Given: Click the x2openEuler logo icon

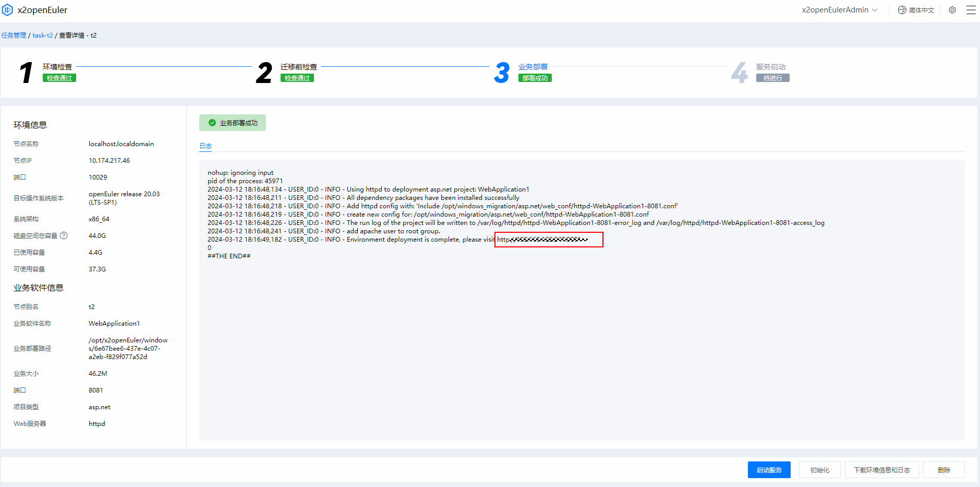Looking at the screenshot, I should (7, 10).
